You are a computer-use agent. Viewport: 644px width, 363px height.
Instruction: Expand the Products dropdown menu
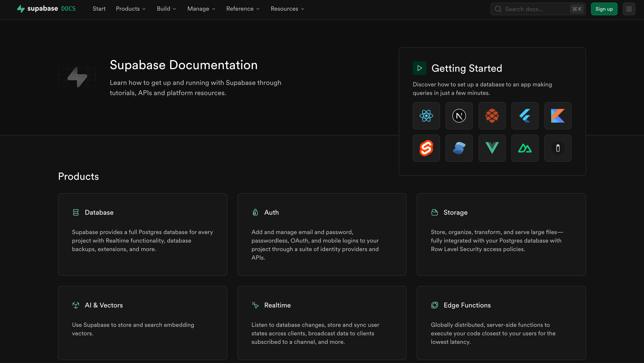click(131, 9)
